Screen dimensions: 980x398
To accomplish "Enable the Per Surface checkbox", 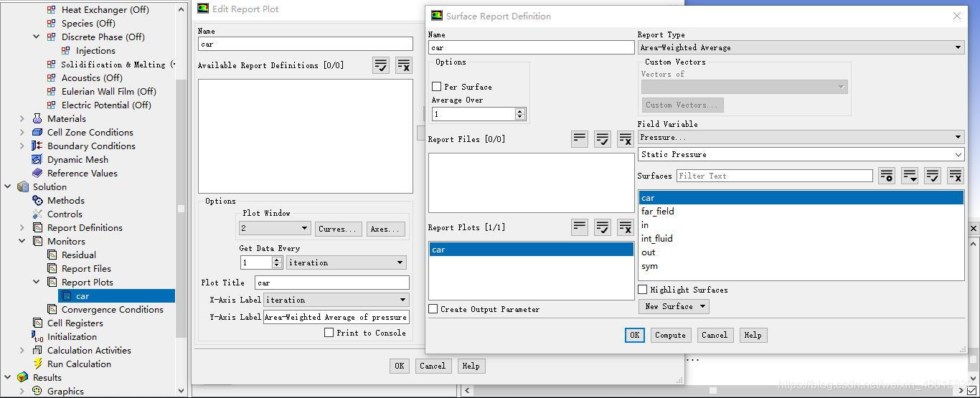I will (x=436, y=87).
